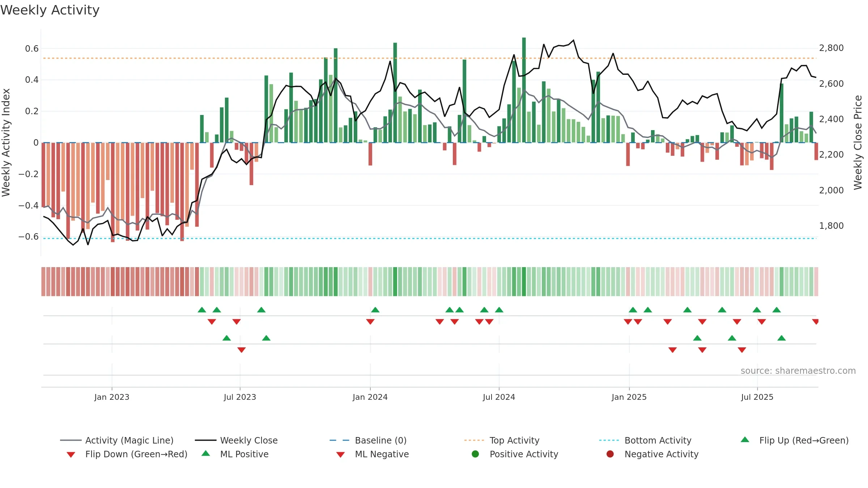868x488 pixels.
Task: Click the Flip Up green triangle legend icon
Action: click(745, 440)
